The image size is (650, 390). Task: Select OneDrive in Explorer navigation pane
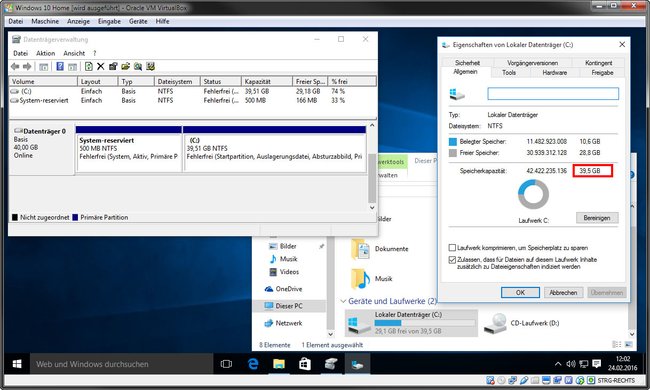click(x=284, y=289)
